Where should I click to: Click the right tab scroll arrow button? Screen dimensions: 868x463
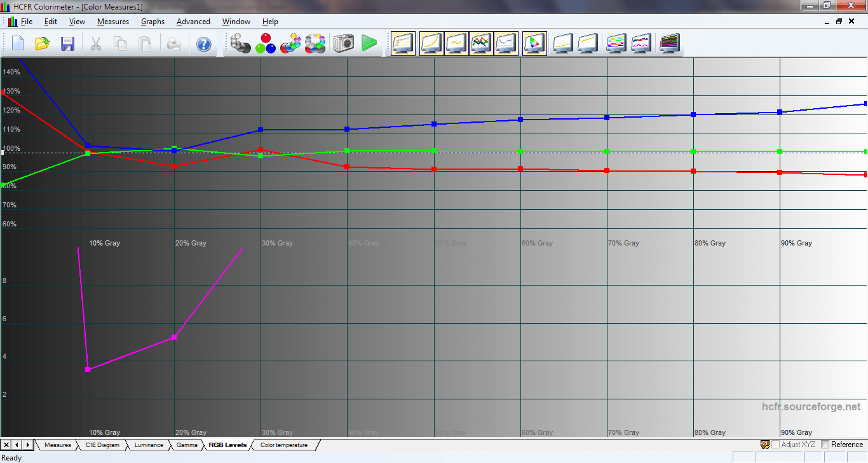[x=27, y=445]
